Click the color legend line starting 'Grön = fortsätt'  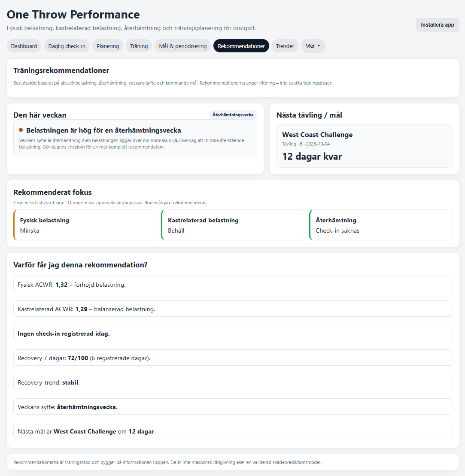pyautogui.click(x=109, y=203)
